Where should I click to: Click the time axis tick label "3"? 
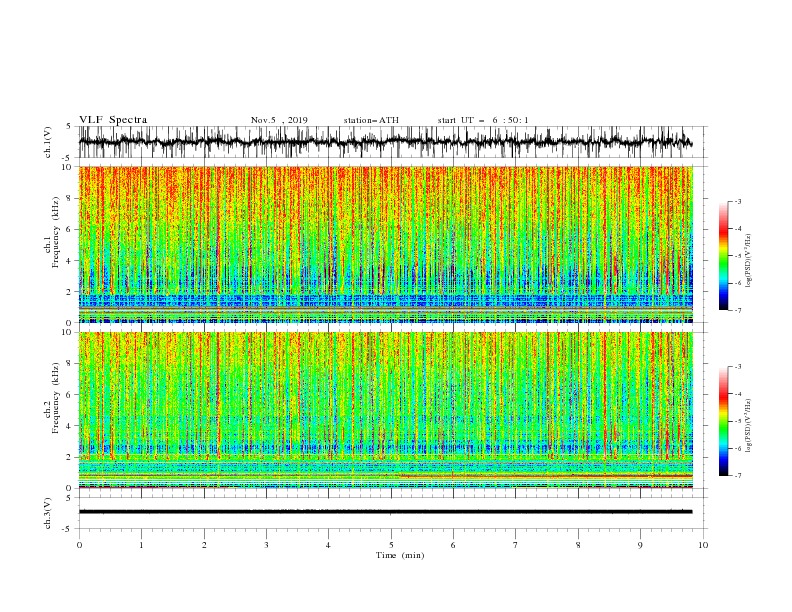[x=266, y=545]
